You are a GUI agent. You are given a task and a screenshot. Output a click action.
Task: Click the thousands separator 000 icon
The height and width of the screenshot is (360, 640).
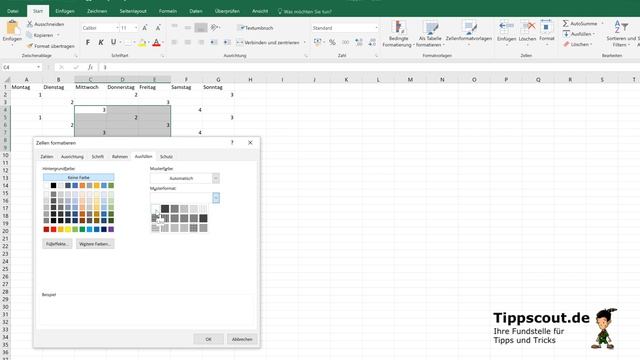345,42
